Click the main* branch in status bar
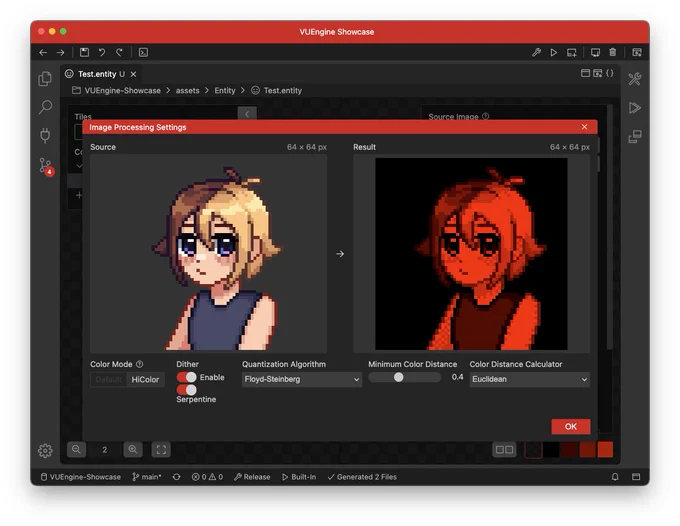Screen dimensions: 680x526 tap(147, 477)
